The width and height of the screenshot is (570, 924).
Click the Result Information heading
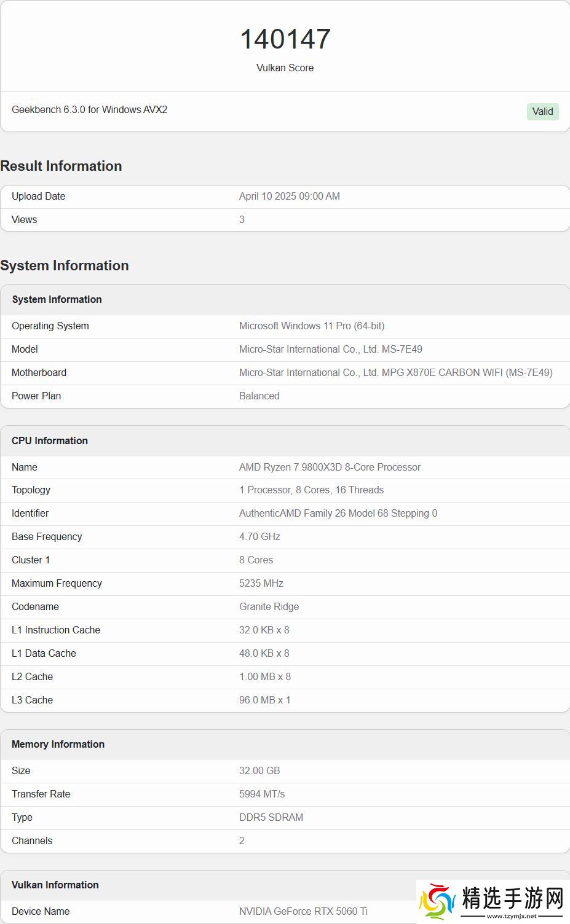[61, 166]
